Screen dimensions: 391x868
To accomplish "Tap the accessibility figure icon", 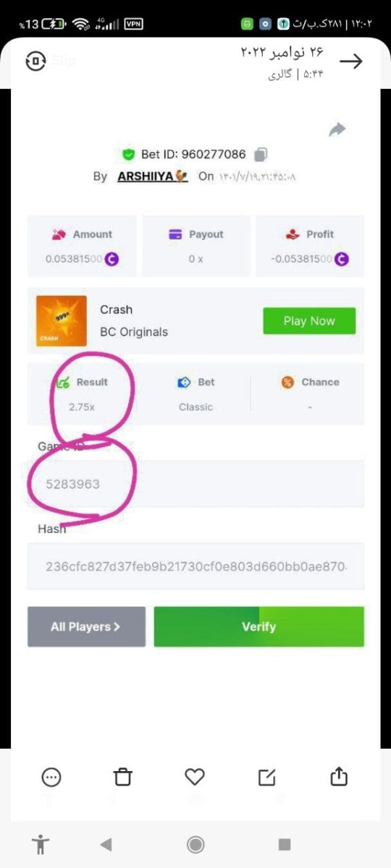I will click(x=41, y=844).
